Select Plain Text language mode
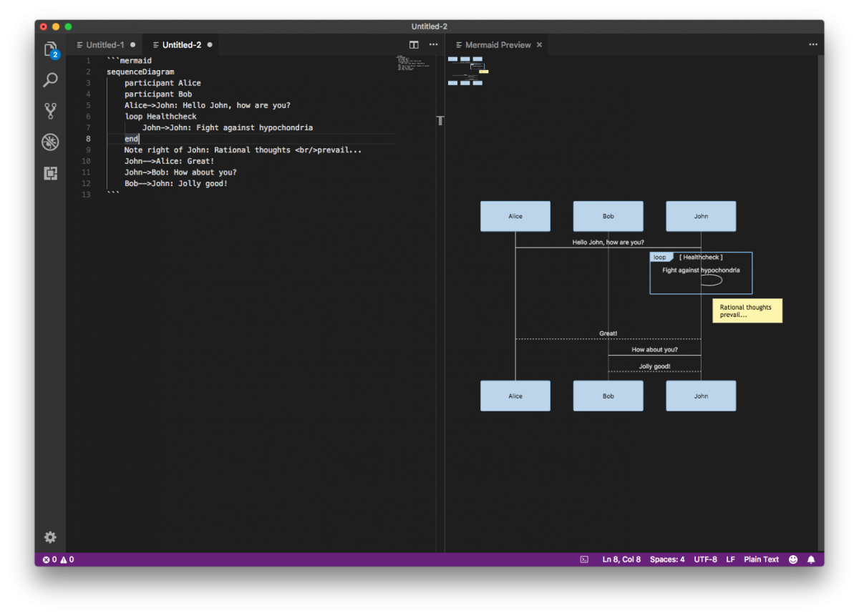The height and width of the screenshot is (616, 859). coord(761,559)
